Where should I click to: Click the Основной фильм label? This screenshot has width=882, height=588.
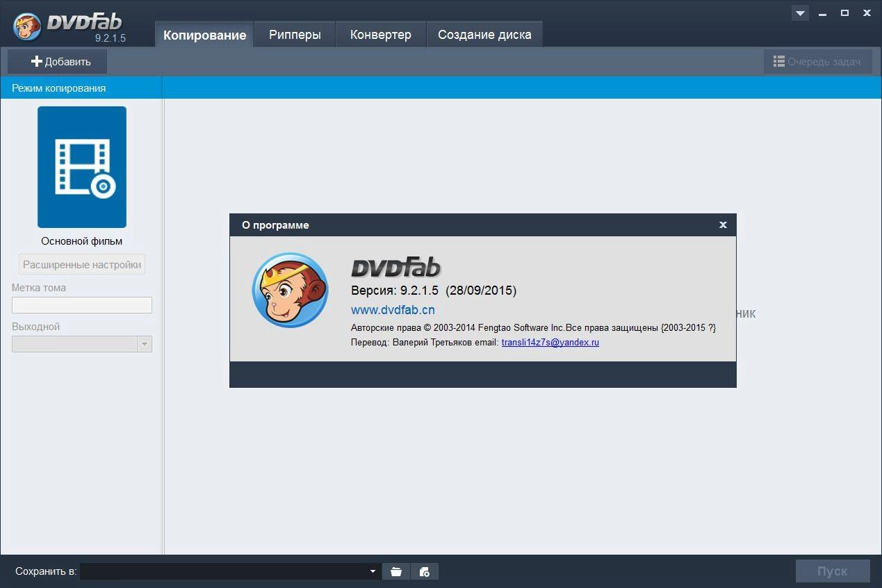[x=82, y=241]
